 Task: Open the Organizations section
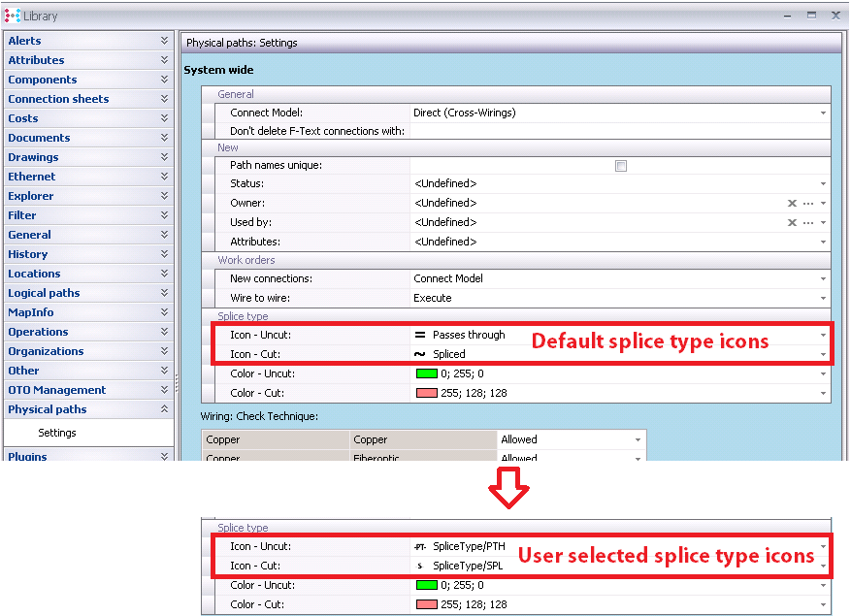[x=88, y=351]
